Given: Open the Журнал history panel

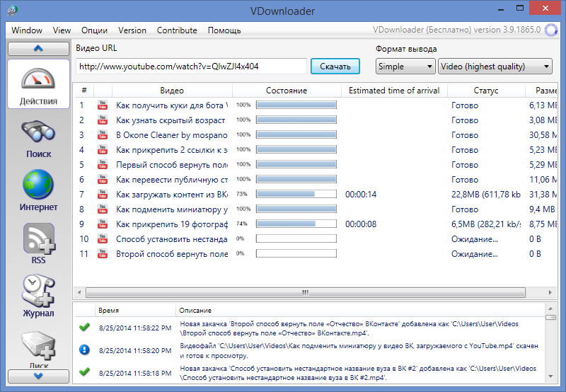Looking at the screenshot, I should tap(38, 296).
